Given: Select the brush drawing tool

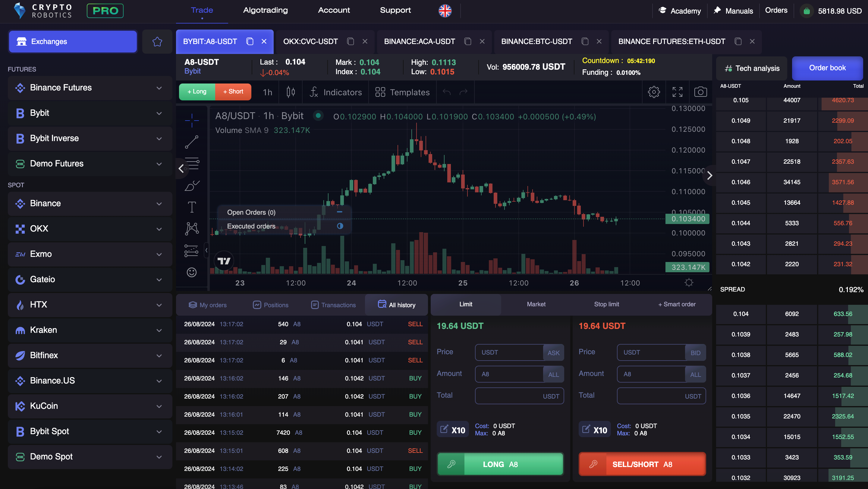Looking at the screenshot, I should [192, 185].
